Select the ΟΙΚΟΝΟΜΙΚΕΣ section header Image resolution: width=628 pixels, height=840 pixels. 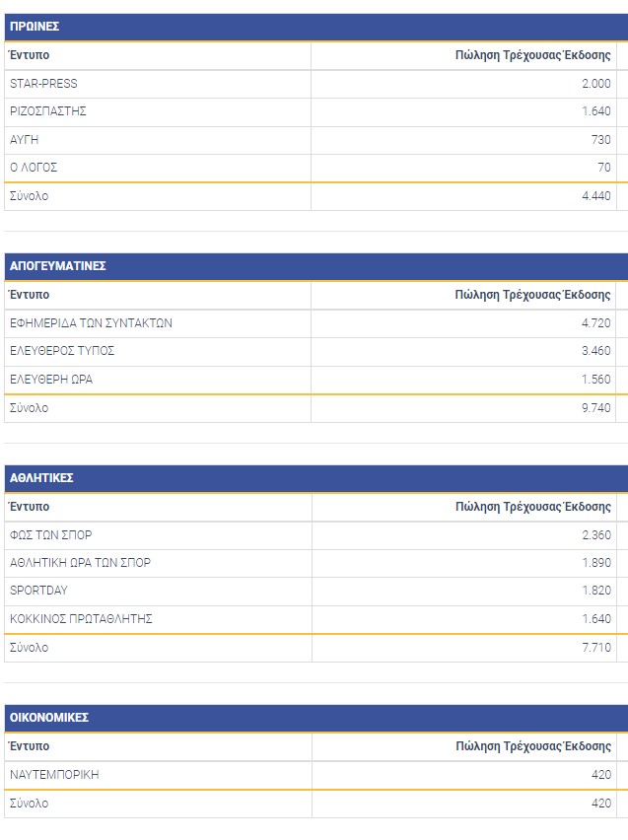pyautogui.click(x=49, y=718)
